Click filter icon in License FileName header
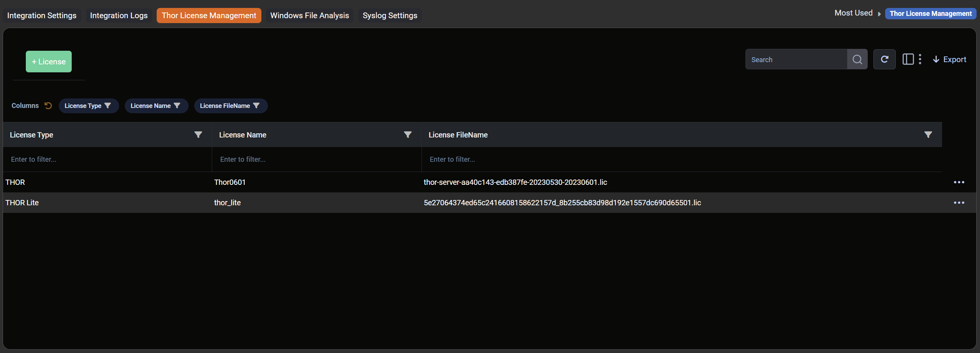980x353 pixels. tap(928, 134)
